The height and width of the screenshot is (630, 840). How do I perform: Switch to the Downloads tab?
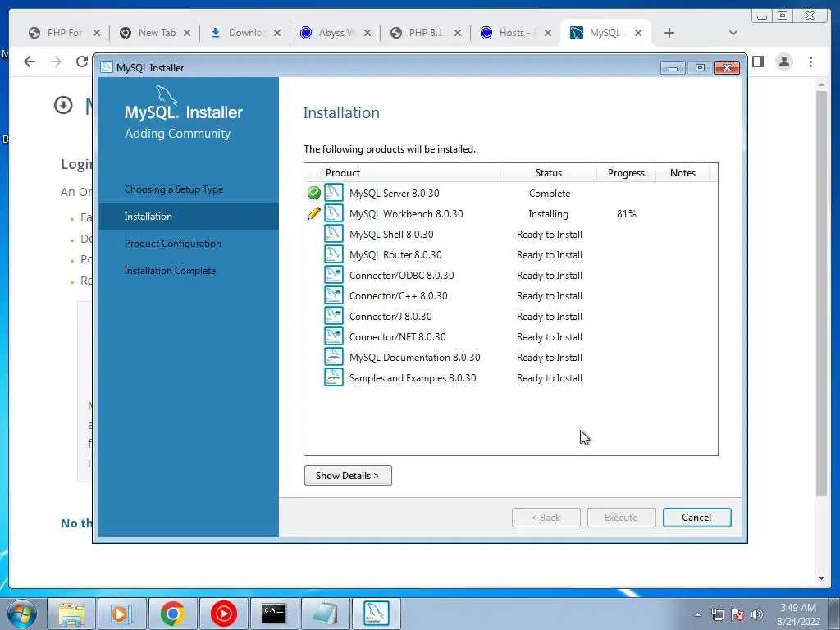click(245, 33)
